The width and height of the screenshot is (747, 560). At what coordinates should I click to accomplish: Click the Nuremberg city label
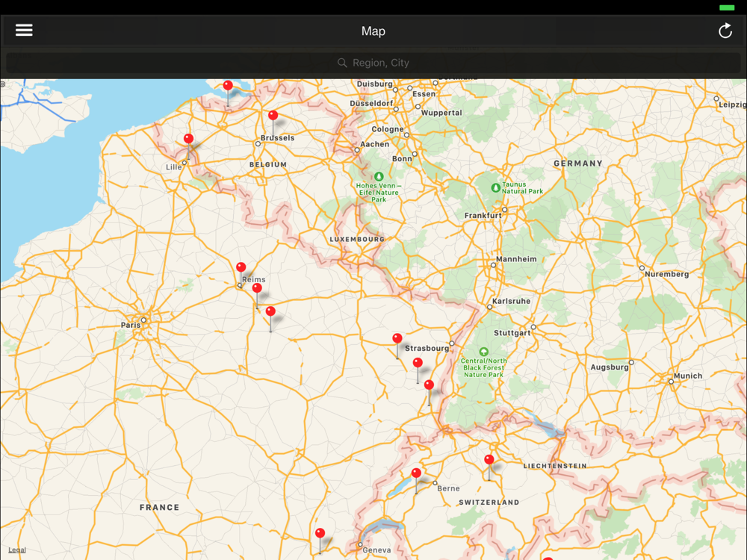(666, 274)
